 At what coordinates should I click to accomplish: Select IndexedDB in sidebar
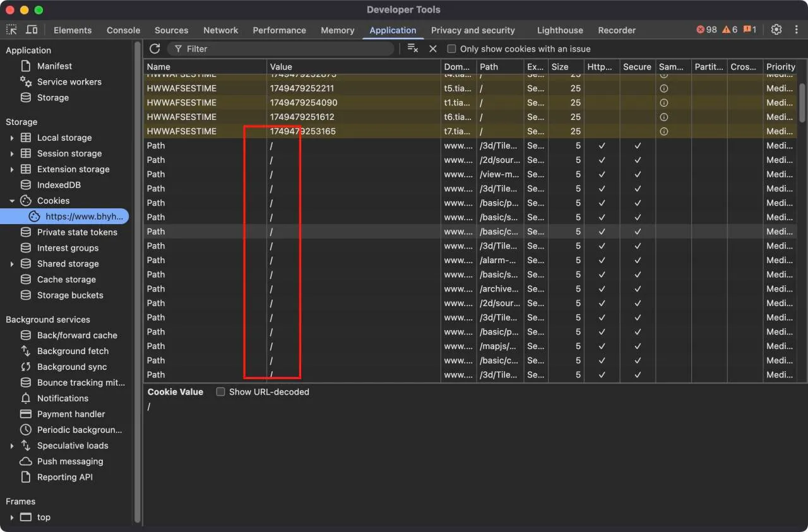[x=59, y=185]
